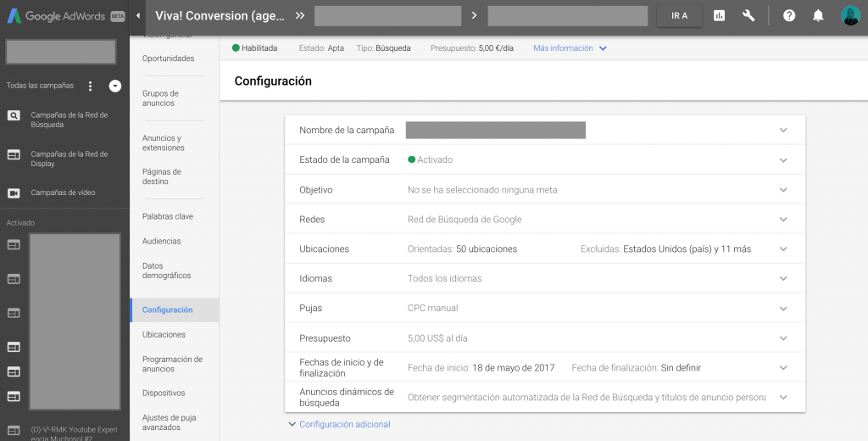Open the account avatar menu
868x441 pixels.
point(850,15)
